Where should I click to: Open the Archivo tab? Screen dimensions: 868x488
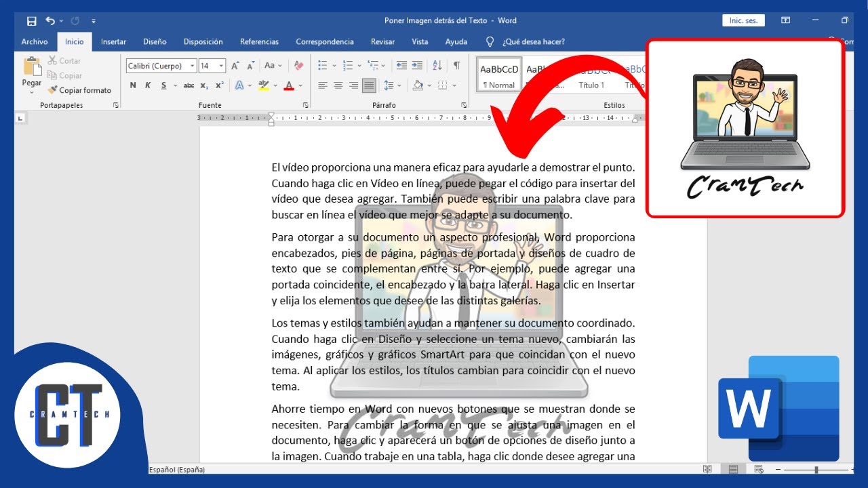click(35, 42)
